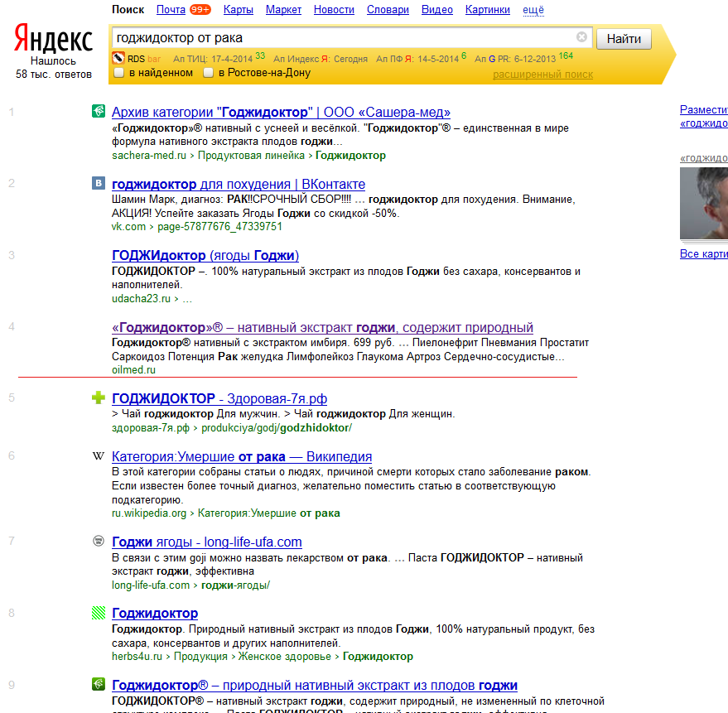Open 'Годжидоктор® – природный нативный экстракт' result
This screenshot has width=728, height=713.
[315, 685]
